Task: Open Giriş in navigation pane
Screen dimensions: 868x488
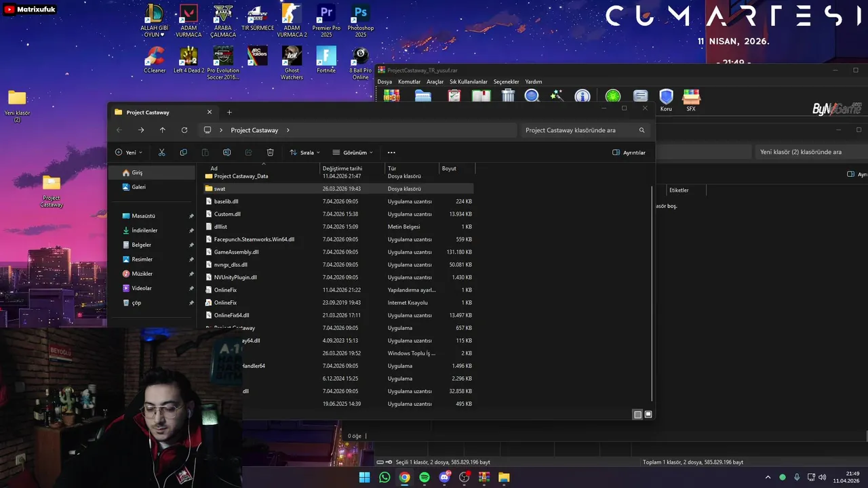Action: pyautogui.click(x=152, y=173)
